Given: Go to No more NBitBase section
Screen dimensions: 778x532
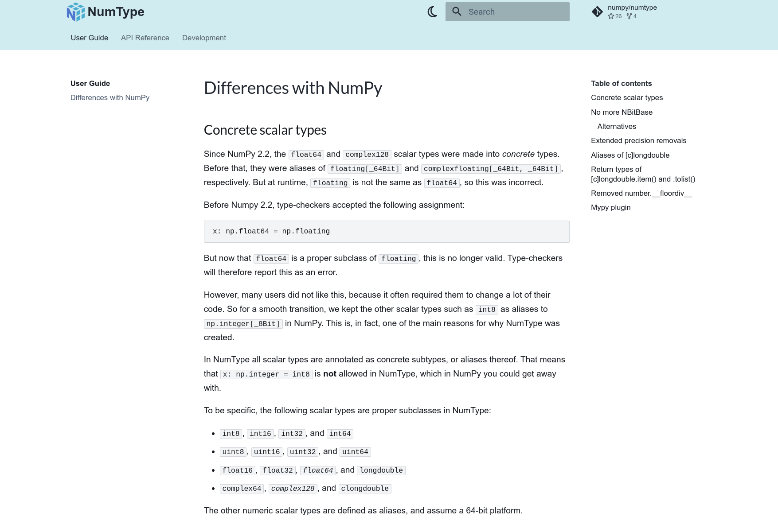Looking at the screenshot, I should click(x=622, y=113).
